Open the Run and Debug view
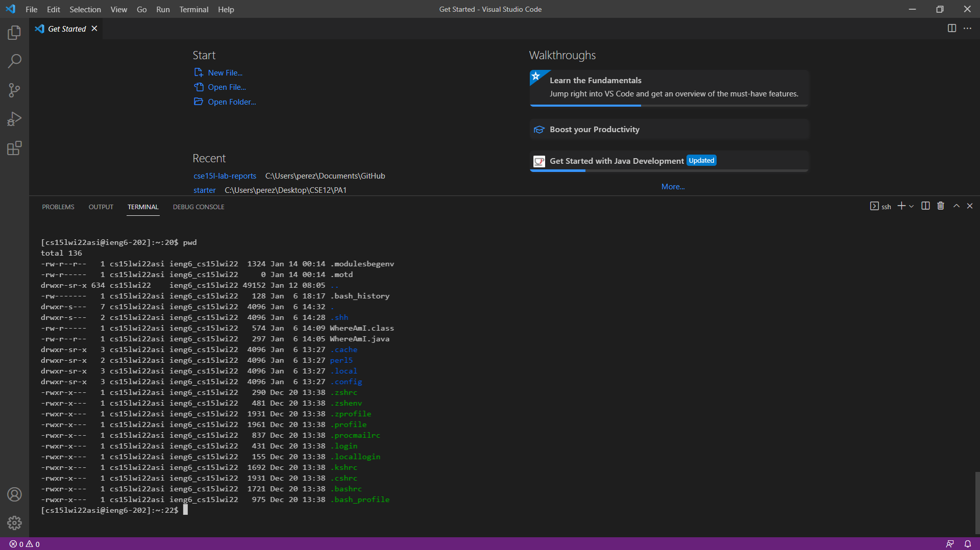Screen dimensions: 980x550 [x=14, y=119]
